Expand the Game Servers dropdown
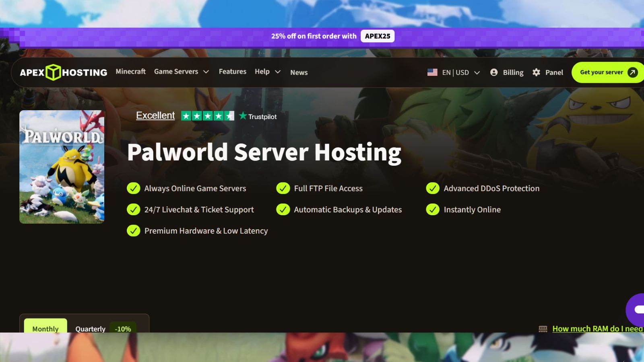The width and height of the screenshot is (644, 362). 182,71
